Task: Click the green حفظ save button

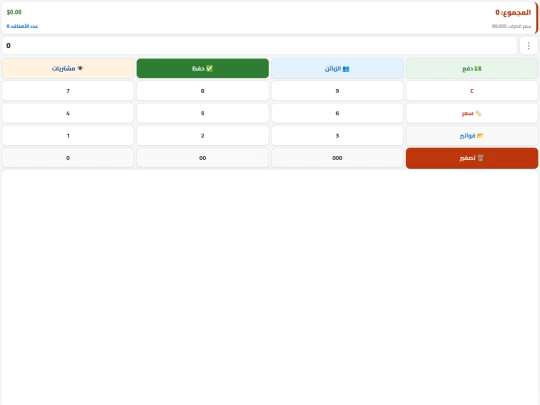Action: coord(202,68)
